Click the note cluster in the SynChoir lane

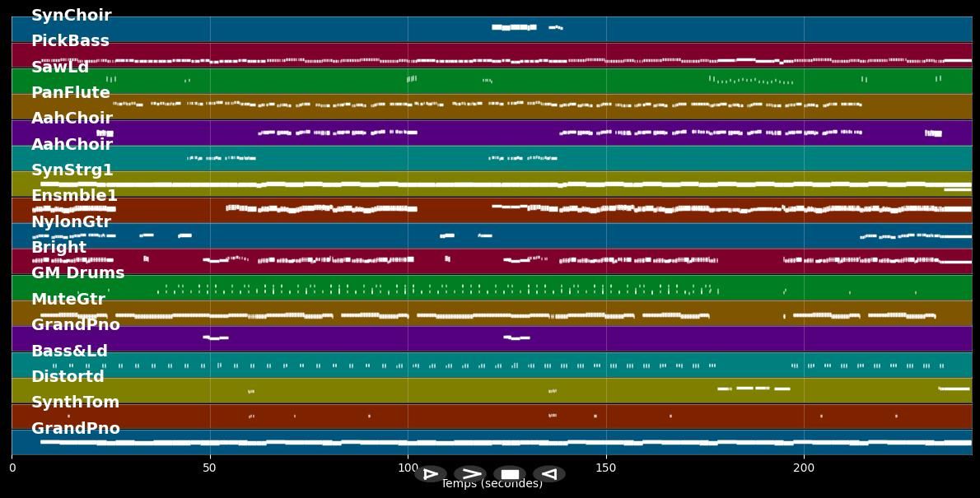[515, 27]
